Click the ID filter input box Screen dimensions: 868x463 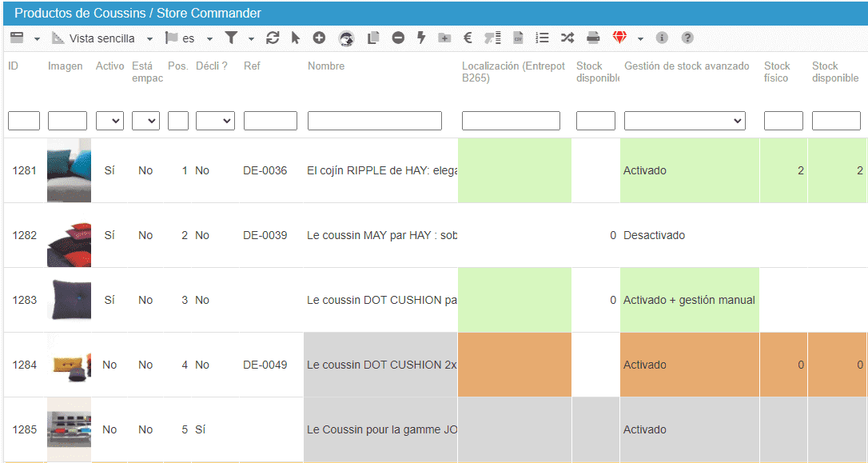tap(24, 121)
